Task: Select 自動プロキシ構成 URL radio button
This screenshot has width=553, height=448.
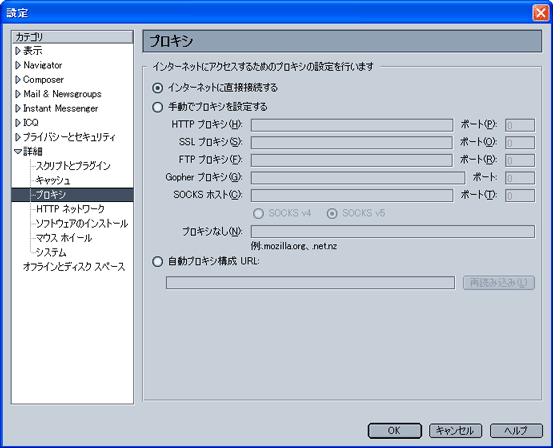Action: (157, 261)
